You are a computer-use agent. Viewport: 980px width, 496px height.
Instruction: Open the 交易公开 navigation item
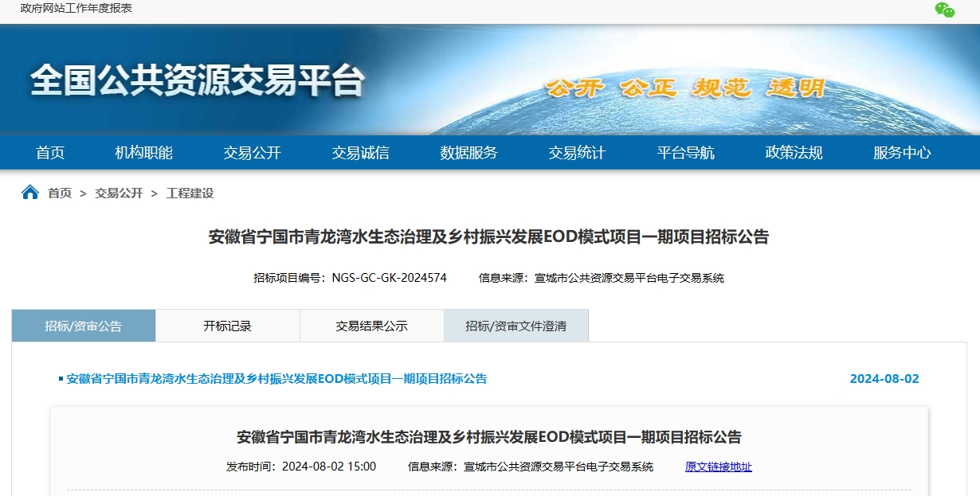tap(252, 153)
